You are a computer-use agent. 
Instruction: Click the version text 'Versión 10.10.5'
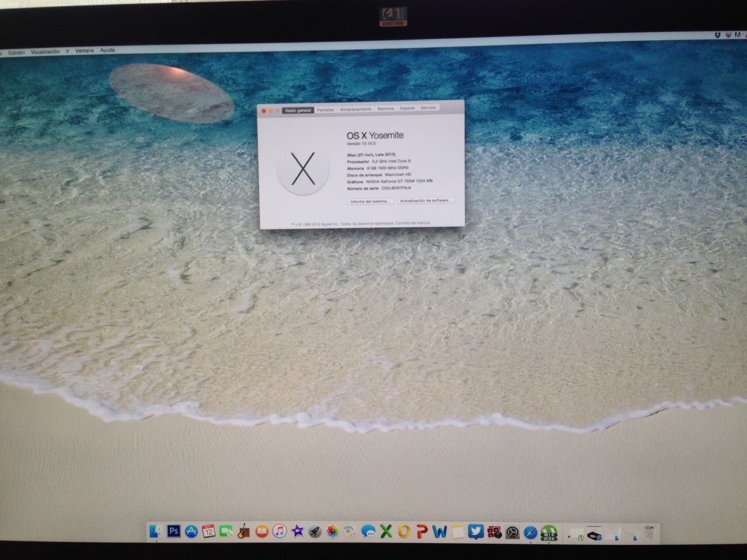point(361,143)
